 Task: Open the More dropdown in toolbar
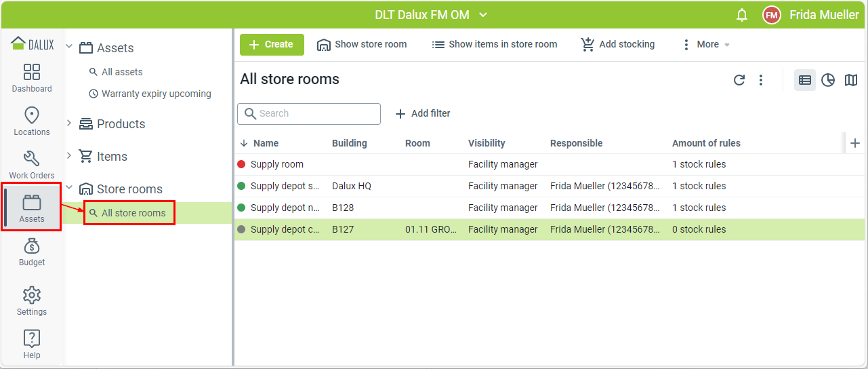point(706,44)
